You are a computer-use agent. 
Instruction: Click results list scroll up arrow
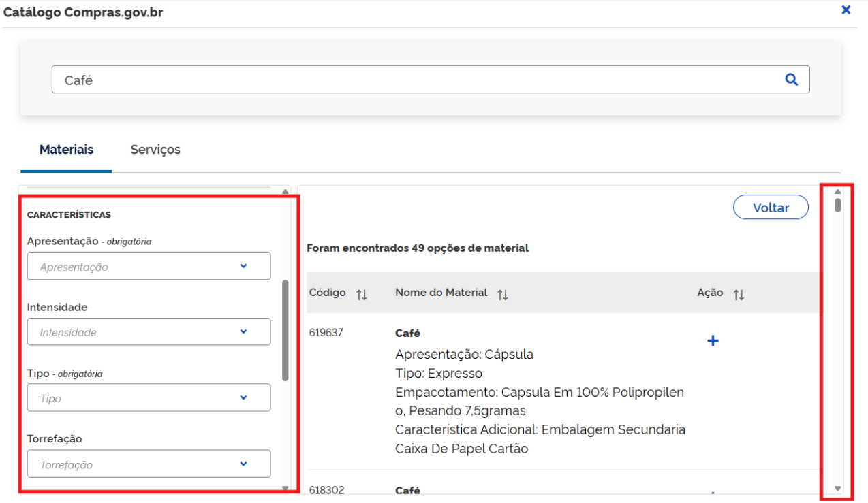(838, 192)
